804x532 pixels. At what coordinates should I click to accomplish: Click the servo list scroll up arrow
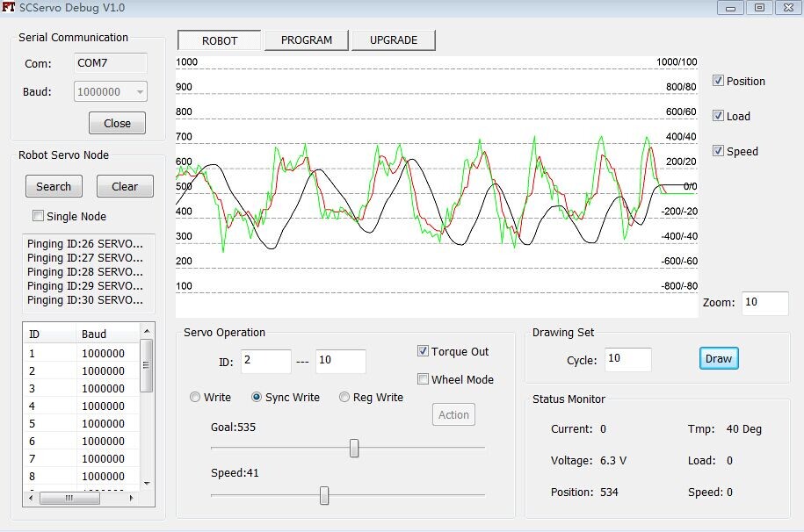click(x=147, y=331)
